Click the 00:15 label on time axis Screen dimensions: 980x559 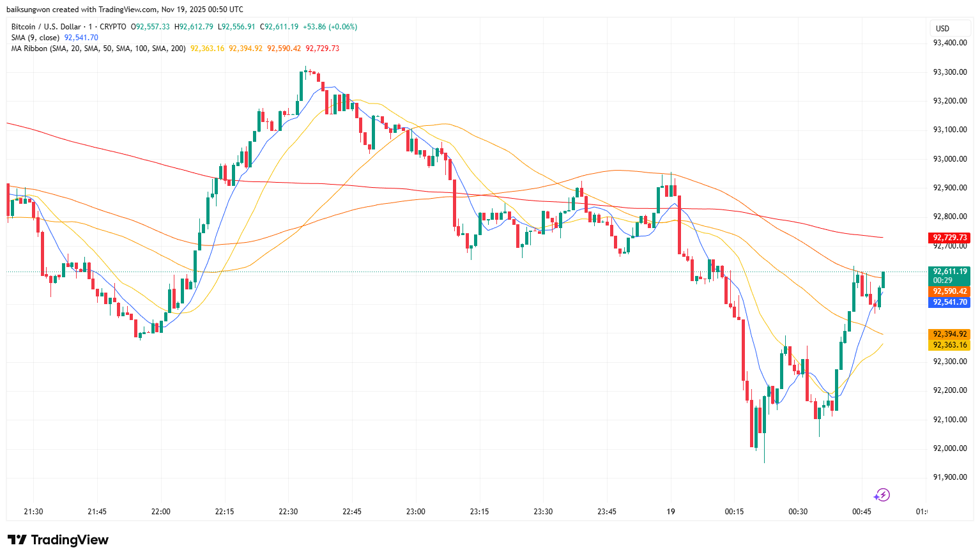pos(734,512)
